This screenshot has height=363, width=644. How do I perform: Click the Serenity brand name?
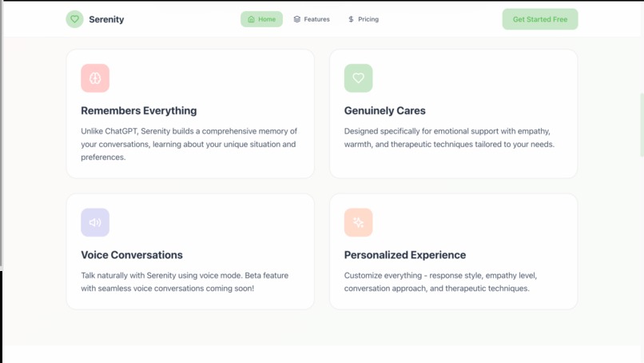coord(106,19)
